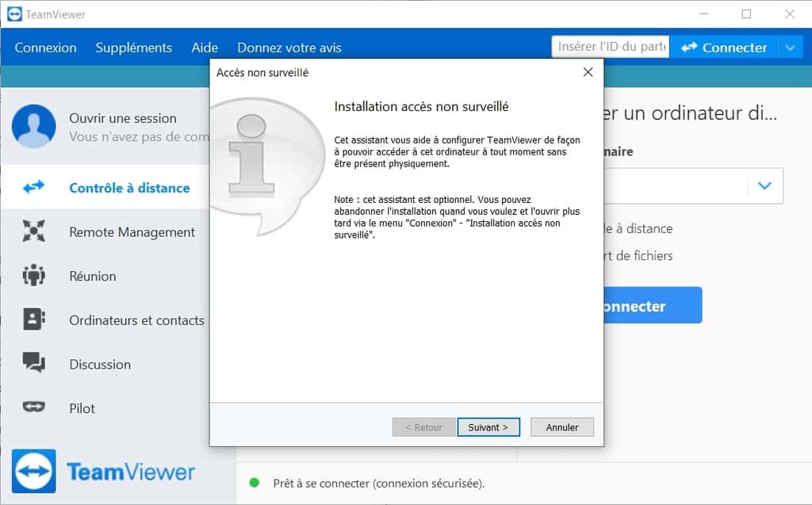Click the Retour button in the wizard
Image resolution: width=812 pixels, height=505 pixels.
tap(423, 427)
